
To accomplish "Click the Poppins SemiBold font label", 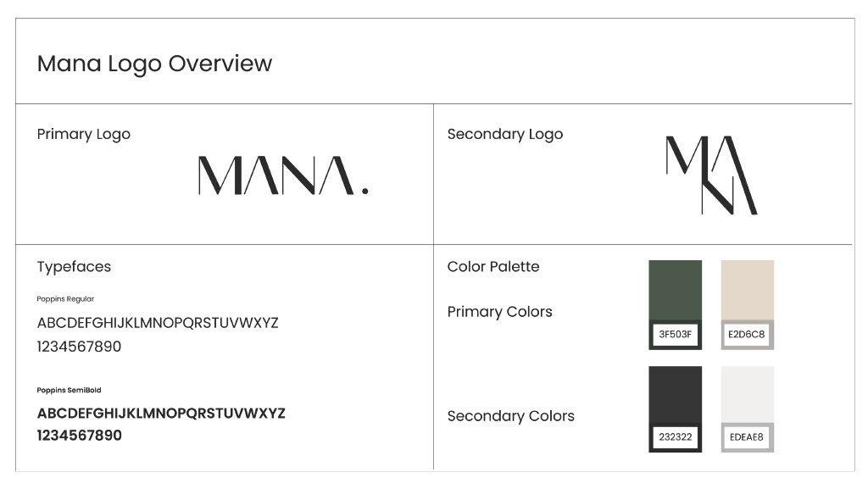I will click(x=69, y=390).
